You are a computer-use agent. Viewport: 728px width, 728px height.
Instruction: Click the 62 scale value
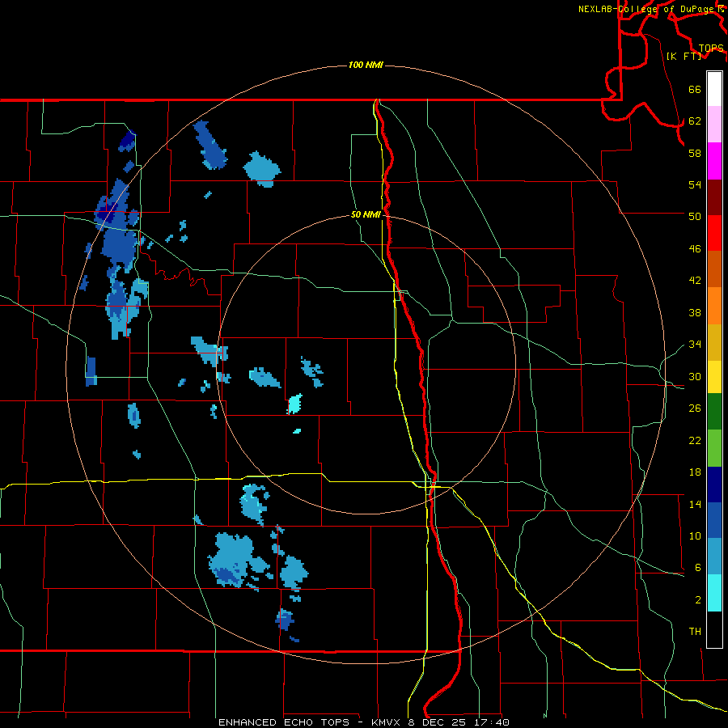(x=695, y=121)
